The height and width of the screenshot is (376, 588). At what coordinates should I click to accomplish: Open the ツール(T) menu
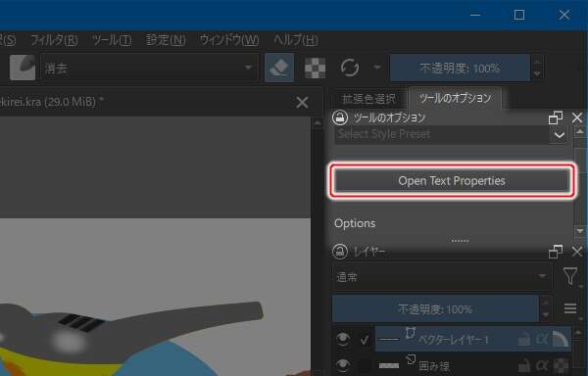pos(112,40)
